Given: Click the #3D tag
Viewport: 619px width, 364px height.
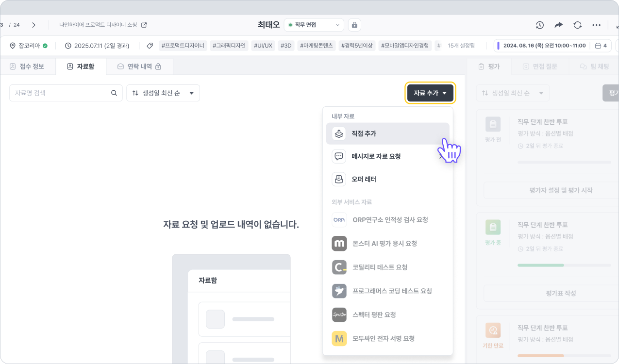Looking at the screenshot, I should tap(286, 46).
